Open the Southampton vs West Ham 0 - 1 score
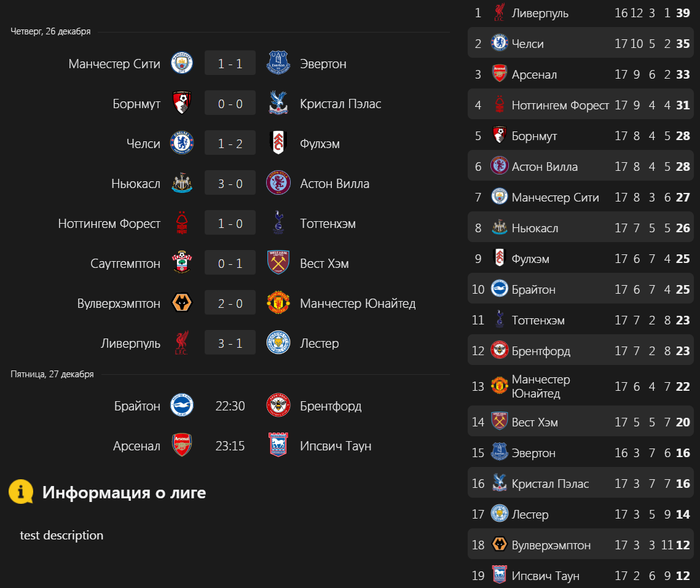This screenshot has width=700, height=588. (230, 263)
